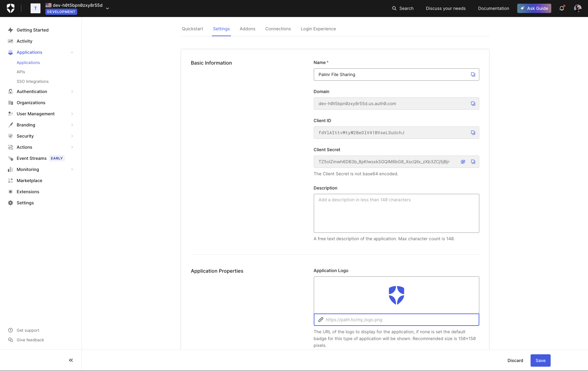
Task: Open APIs in the sidebar
Action: click(x=21, y=72)
